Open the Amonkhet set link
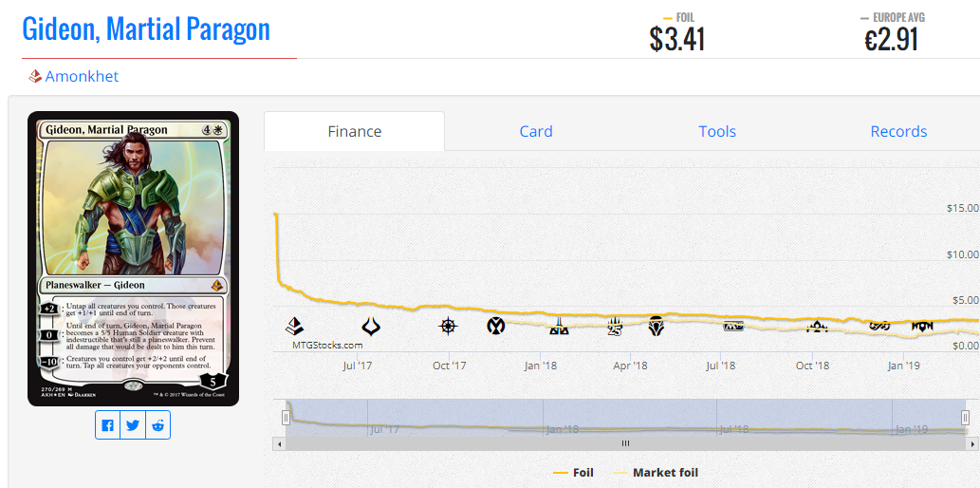980x488 pixels. click(x=82, y=77)
